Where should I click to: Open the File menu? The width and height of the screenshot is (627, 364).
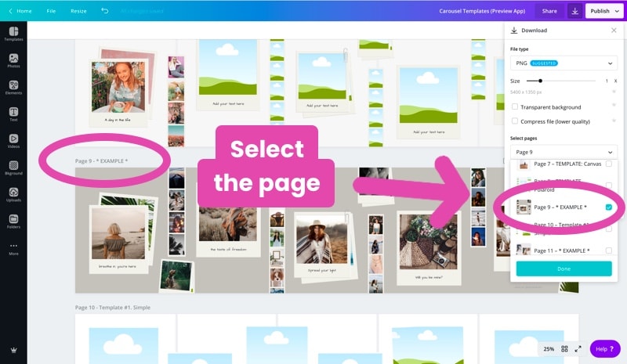51,11
